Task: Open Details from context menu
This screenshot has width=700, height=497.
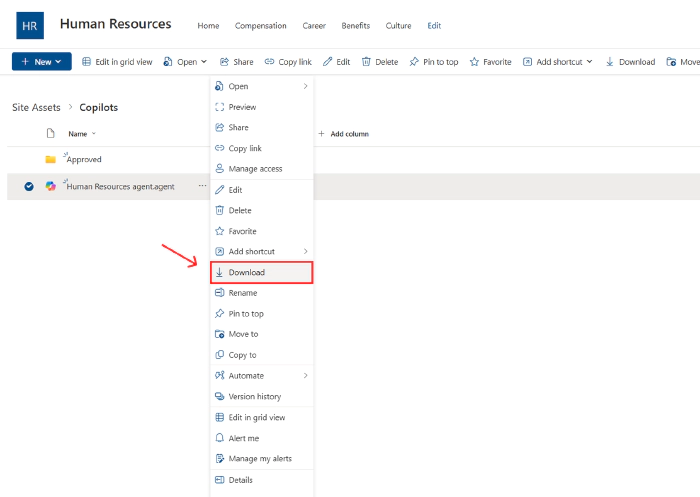Action: [x=262, y=480]
